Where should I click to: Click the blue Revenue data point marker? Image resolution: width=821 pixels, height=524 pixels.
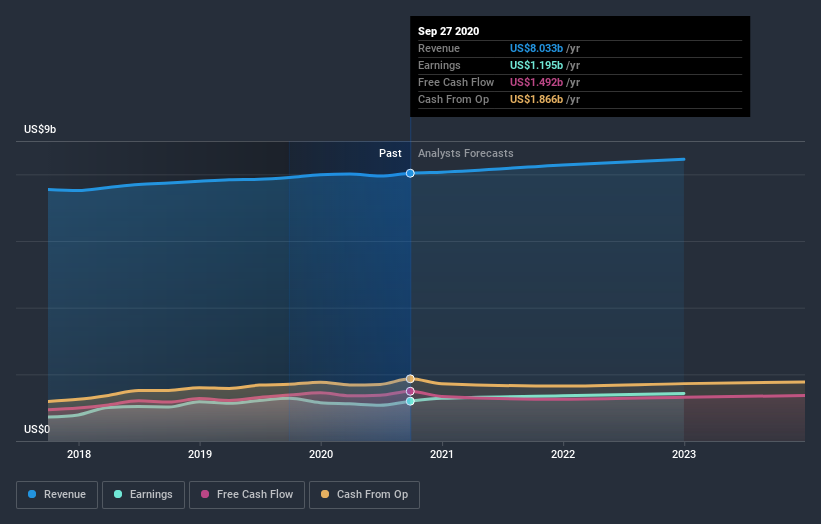click(x=410, y=173)
